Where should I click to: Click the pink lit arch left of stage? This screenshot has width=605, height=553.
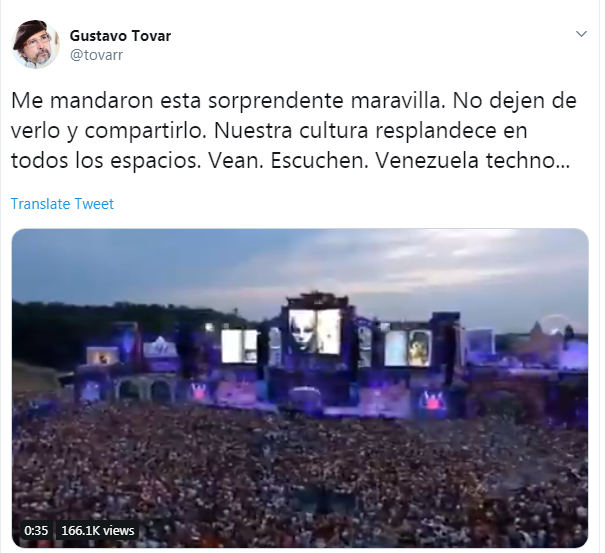[x=200, y=391]
